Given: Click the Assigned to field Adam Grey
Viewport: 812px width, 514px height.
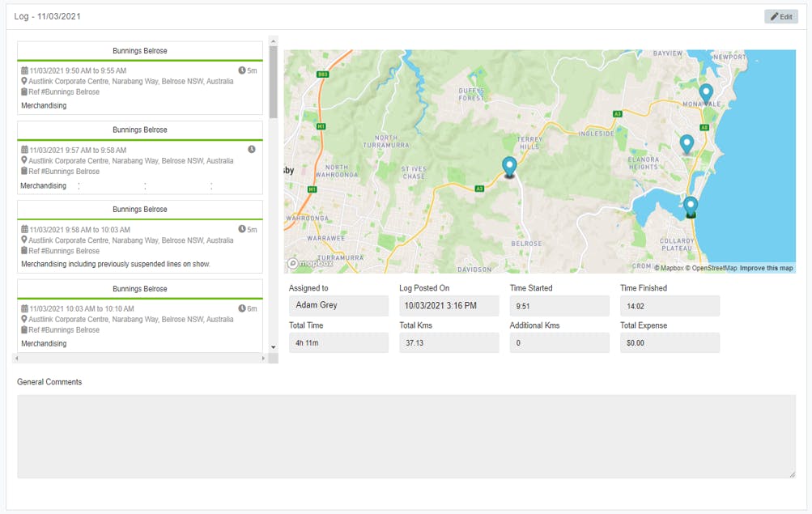Looking at the screenshot, I should click(x=338, y=305).
